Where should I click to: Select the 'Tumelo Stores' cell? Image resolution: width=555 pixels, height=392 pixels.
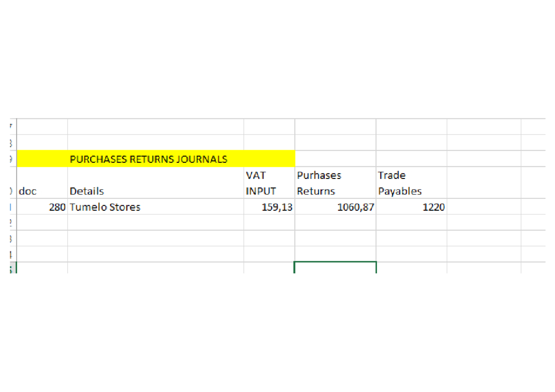pos(155,207)
